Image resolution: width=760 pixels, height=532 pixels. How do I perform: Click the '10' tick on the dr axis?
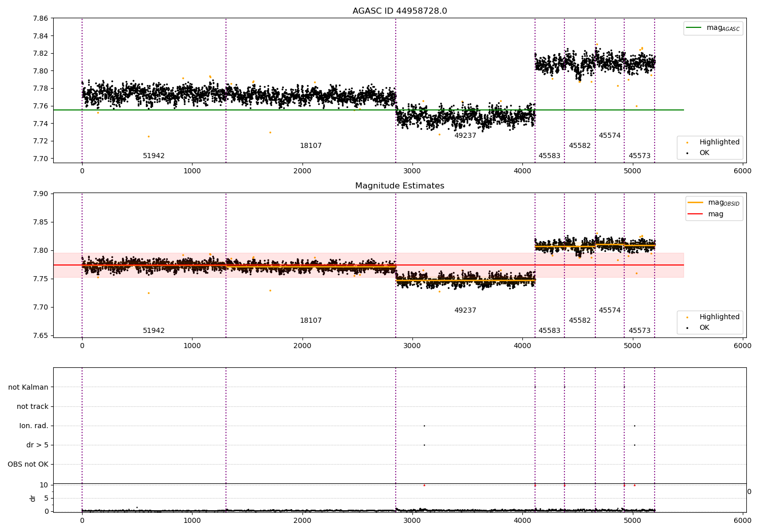tap(44, 485)
